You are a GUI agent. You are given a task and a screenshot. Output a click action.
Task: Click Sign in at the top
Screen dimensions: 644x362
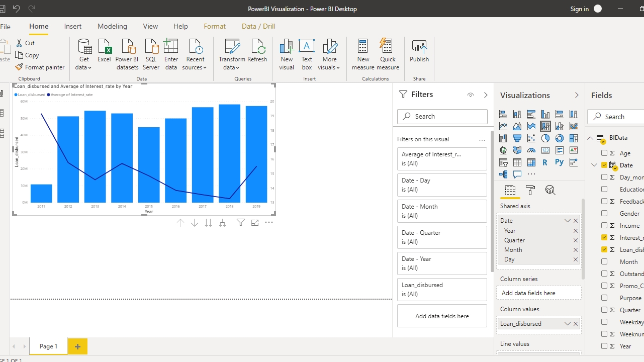click(x=579, y=9)
